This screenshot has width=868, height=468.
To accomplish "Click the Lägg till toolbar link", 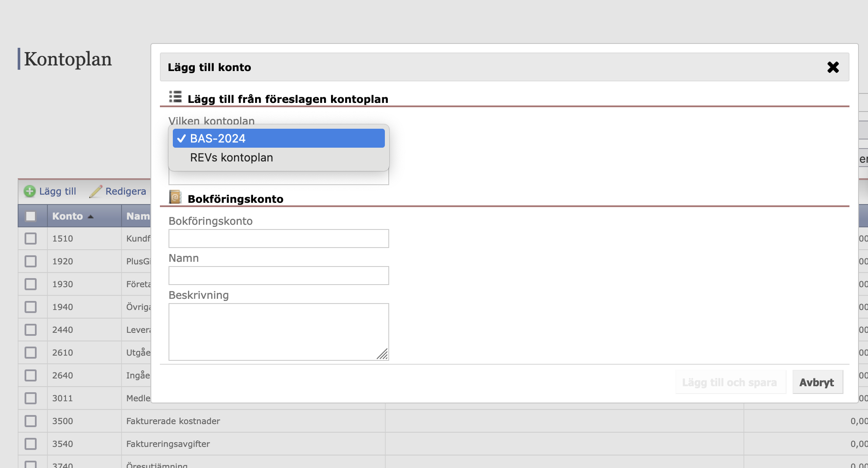I will tap(57, 191).
